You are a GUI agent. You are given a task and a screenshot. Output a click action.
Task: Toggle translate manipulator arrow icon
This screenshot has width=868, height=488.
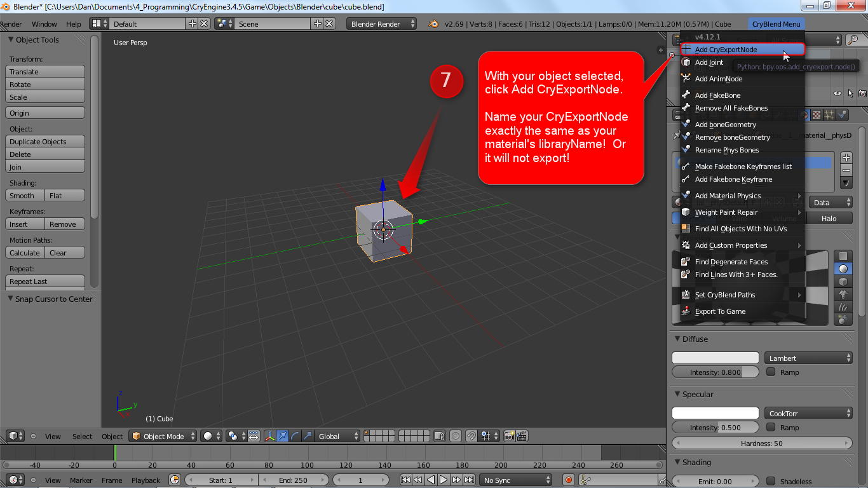[x=283, y=437]
